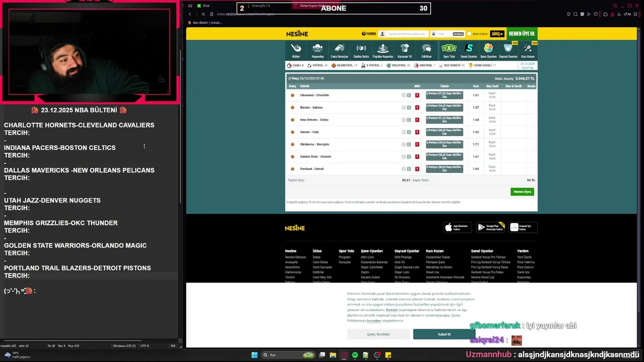
Task: Open the Sticky Notes taskbar icon
Action: coord(388,355)
